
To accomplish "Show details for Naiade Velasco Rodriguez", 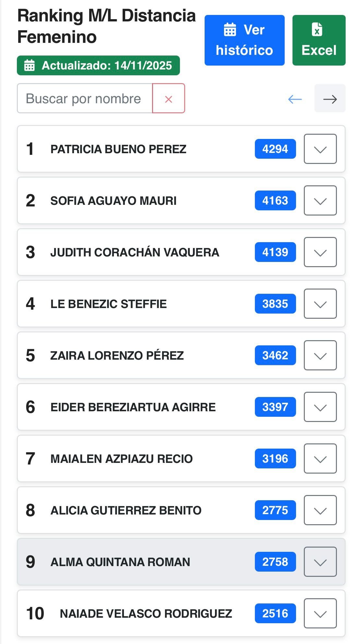I will pos(320,613).
